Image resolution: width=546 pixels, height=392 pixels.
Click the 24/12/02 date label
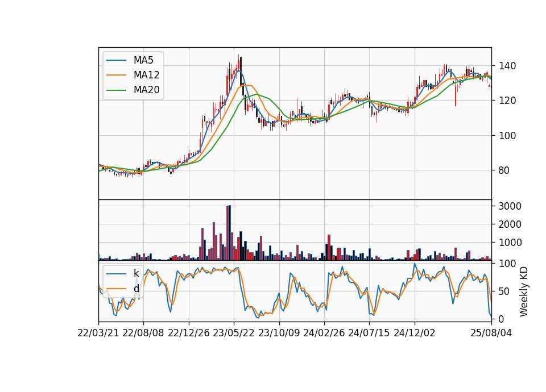(415, 333)
